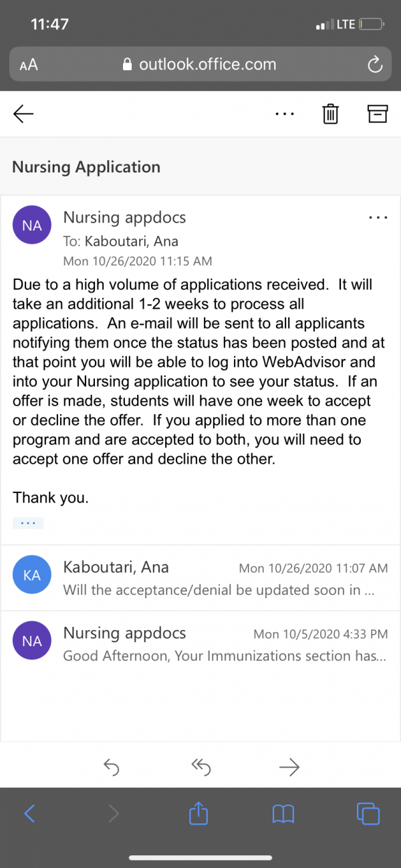Screen dimensions: 401x868
Task: Open the Safari share sheet icon
Action: [x=198, y=813]
